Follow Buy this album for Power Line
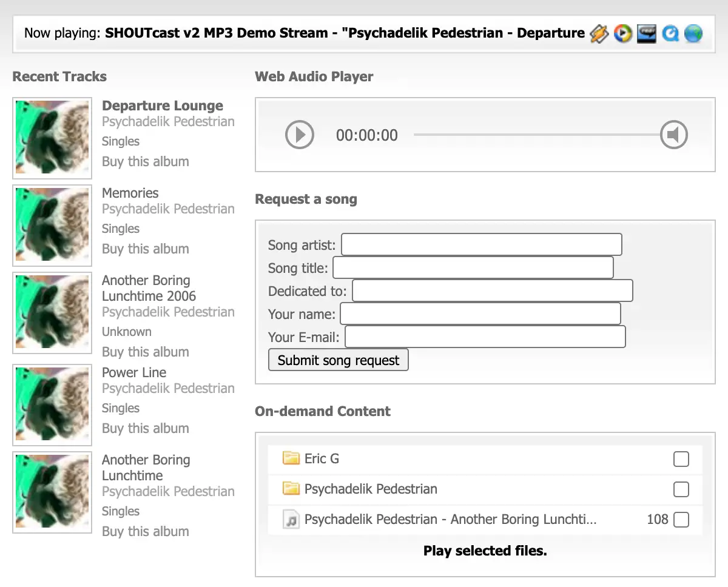The height and width of the screenshot is (587, 728). coord(146,428)
